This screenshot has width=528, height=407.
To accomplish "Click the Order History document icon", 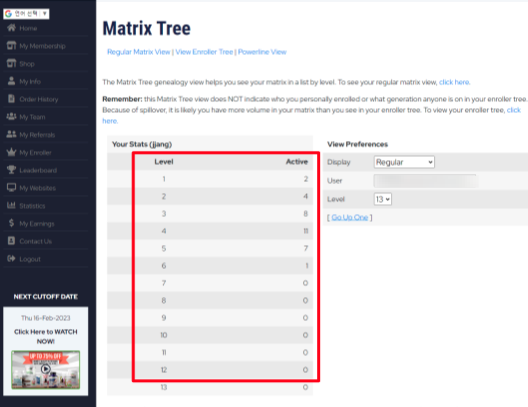I will (x=11, y=99).
